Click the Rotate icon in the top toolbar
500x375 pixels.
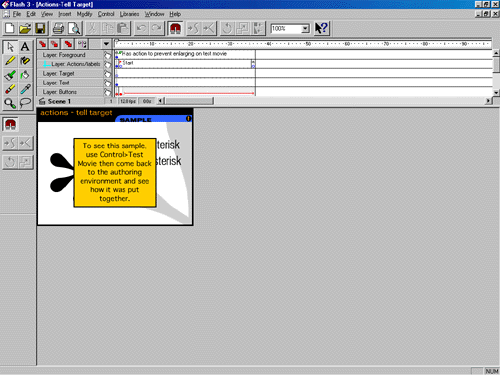pyautogui.click(x=227, y=28)
